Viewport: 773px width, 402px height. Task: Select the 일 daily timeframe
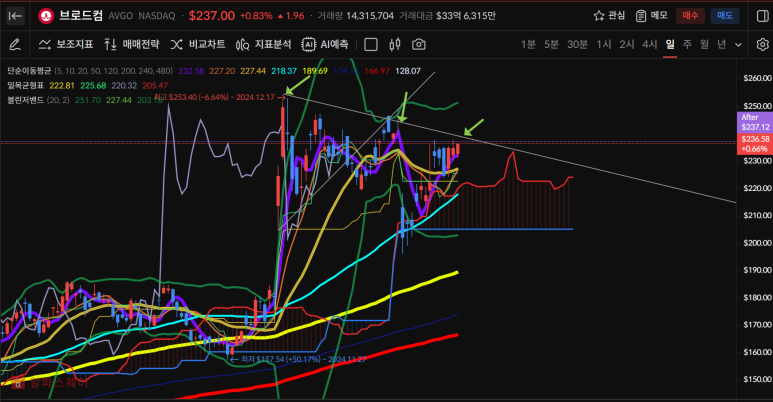click(669, 44)
